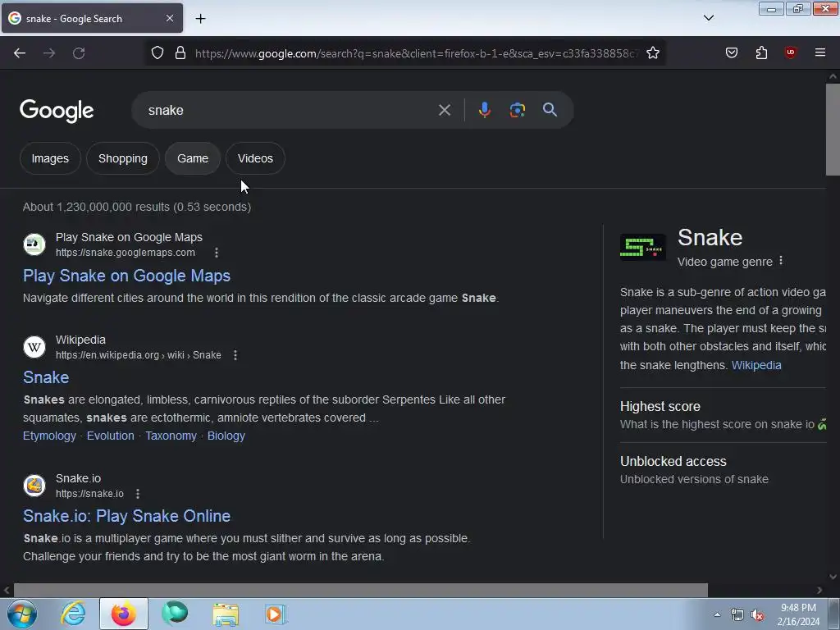840x630 pixels.
Task: Open the media player taskbar icon
Action: point(276,614)
